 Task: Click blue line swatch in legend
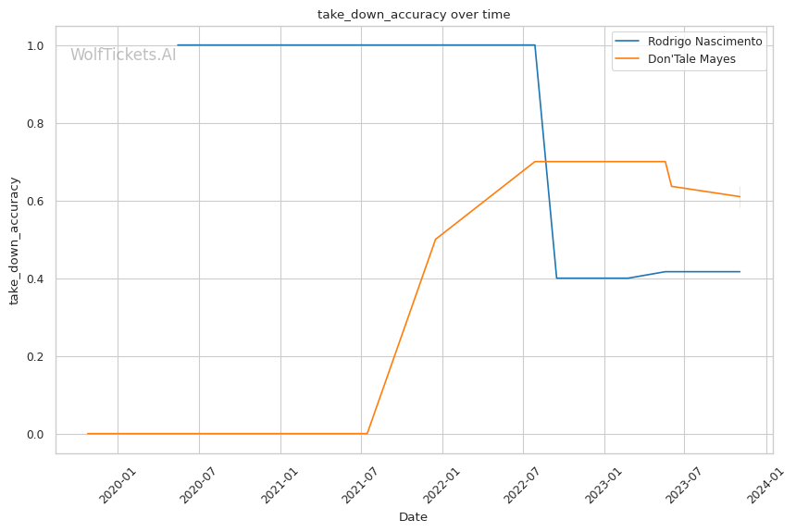click(x=629, y=42)
